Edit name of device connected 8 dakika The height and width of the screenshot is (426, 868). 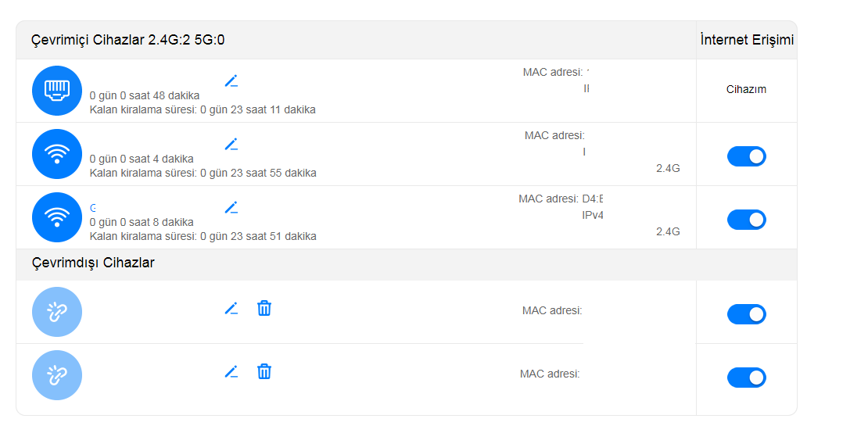(231, 208)
